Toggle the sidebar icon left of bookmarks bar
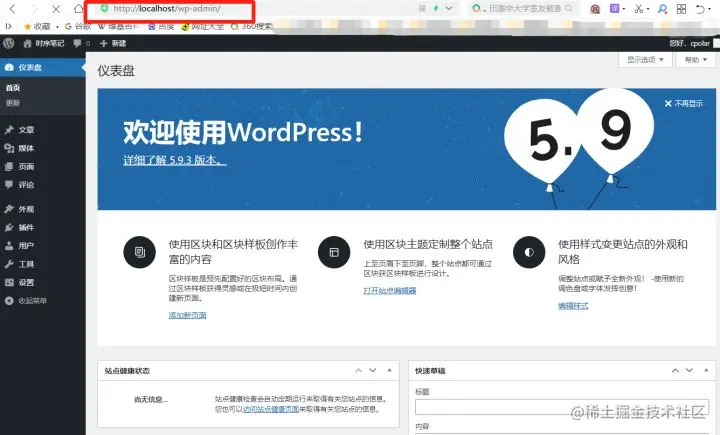The width and height of the screenshot is (720, 435). point(8,26)
